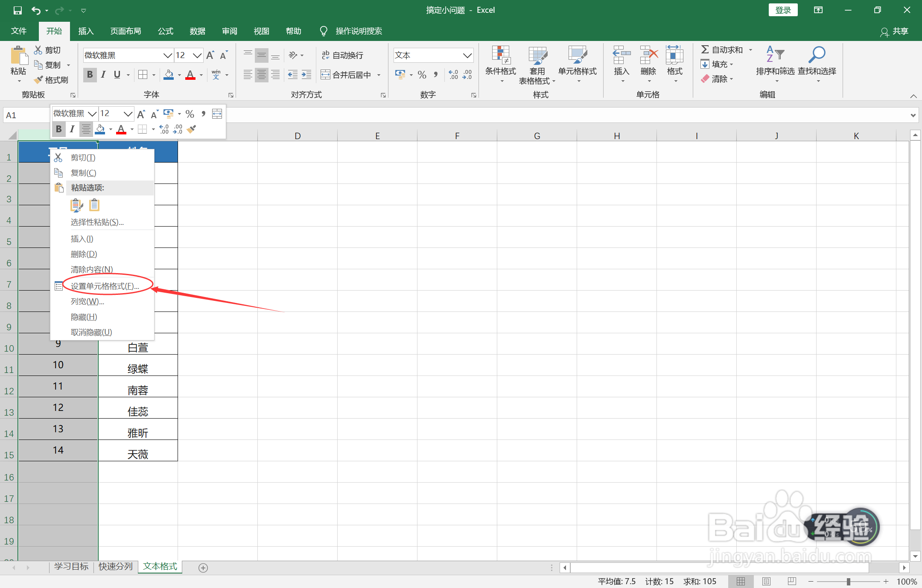Click the Find and Select magnifier icon

tap(817, 55)
